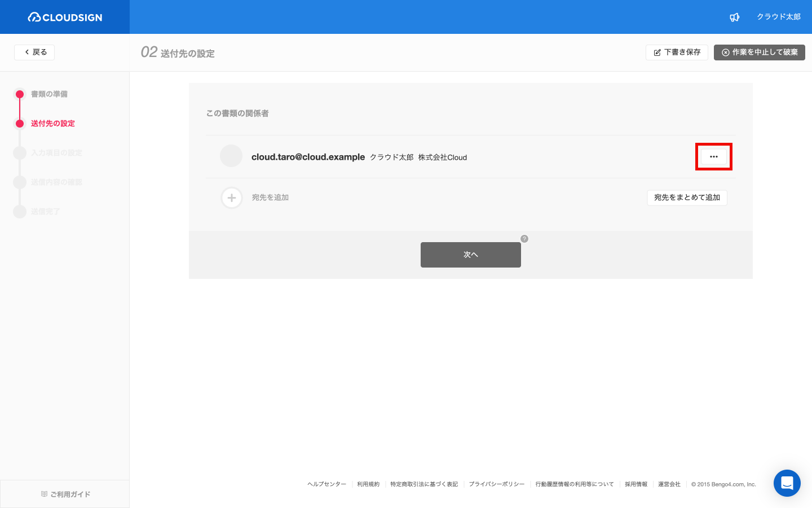Select 送付先の設定 step in sidebar

point(52,124)
